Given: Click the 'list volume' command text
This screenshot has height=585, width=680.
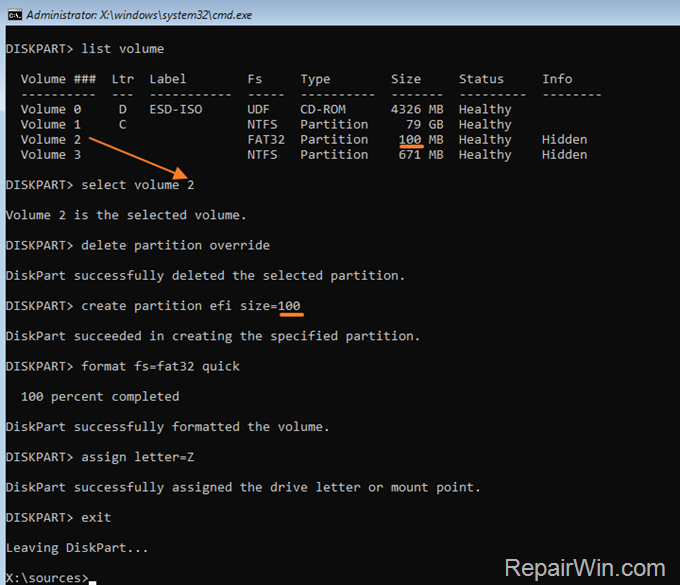Looking at the screenshot, I should point(123,49).
